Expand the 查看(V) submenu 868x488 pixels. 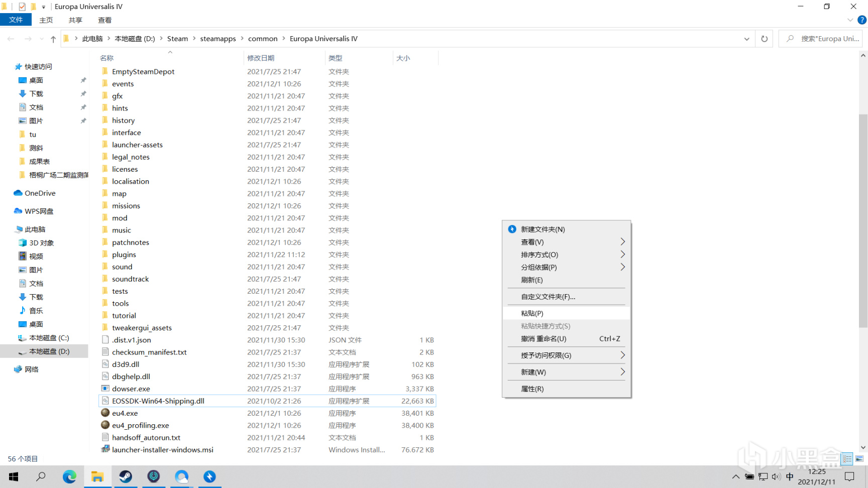[567, 242]
